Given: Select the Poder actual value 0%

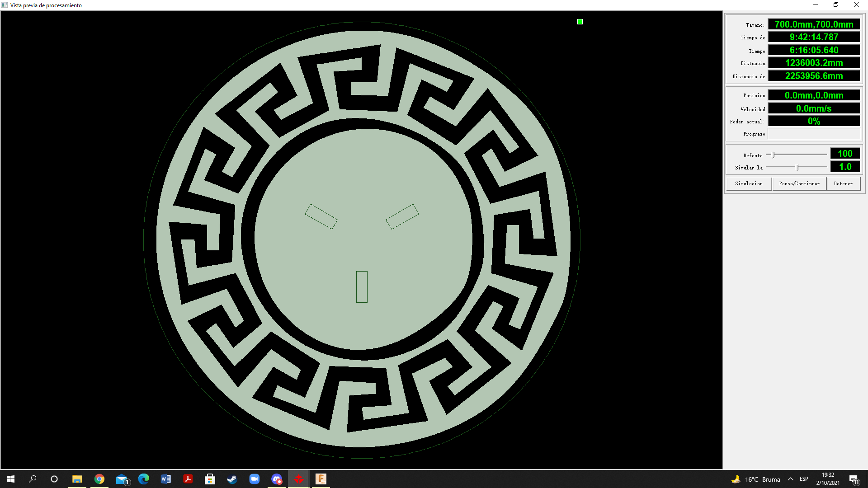Looking at the screenshot, I should pyautogui.click(x=814, y=121).
